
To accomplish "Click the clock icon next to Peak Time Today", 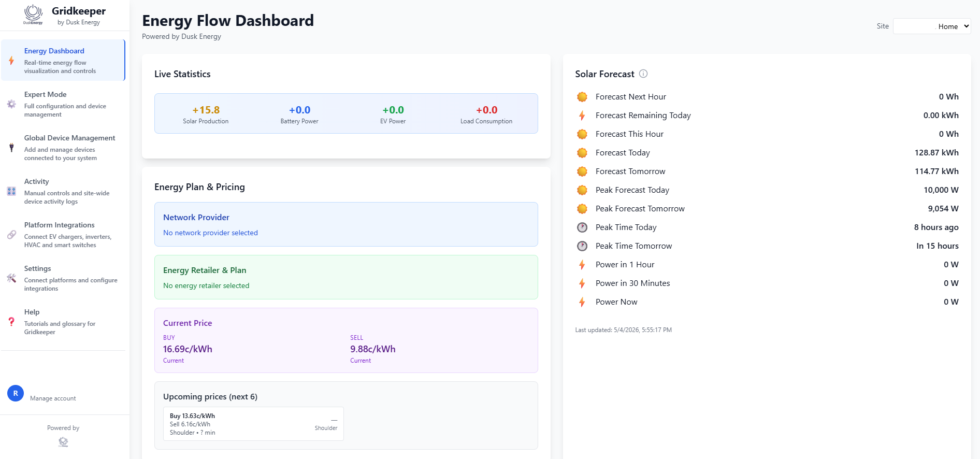I will click(x=582, y=227).
